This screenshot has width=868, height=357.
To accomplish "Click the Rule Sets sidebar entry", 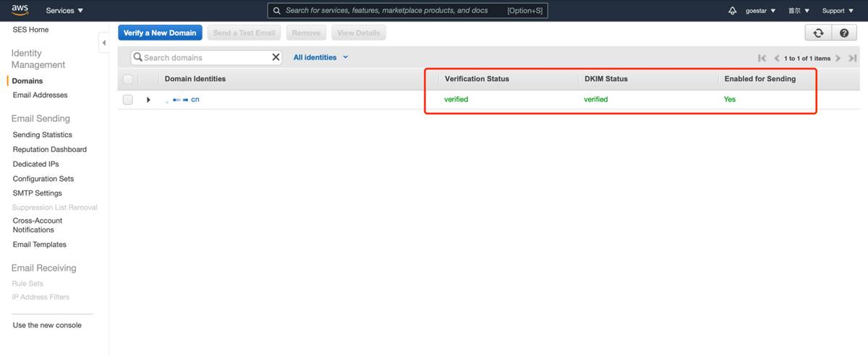I will tap(27, 283).
